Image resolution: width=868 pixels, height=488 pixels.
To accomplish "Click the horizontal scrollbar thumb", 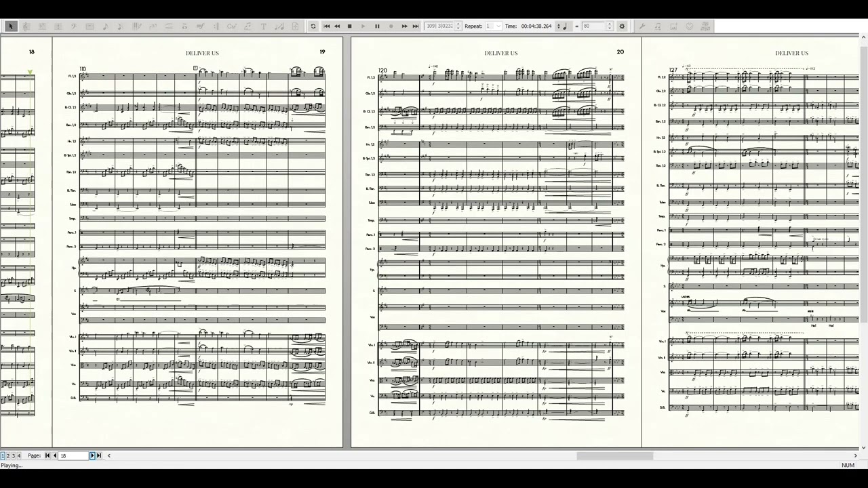I will (614, 455).
